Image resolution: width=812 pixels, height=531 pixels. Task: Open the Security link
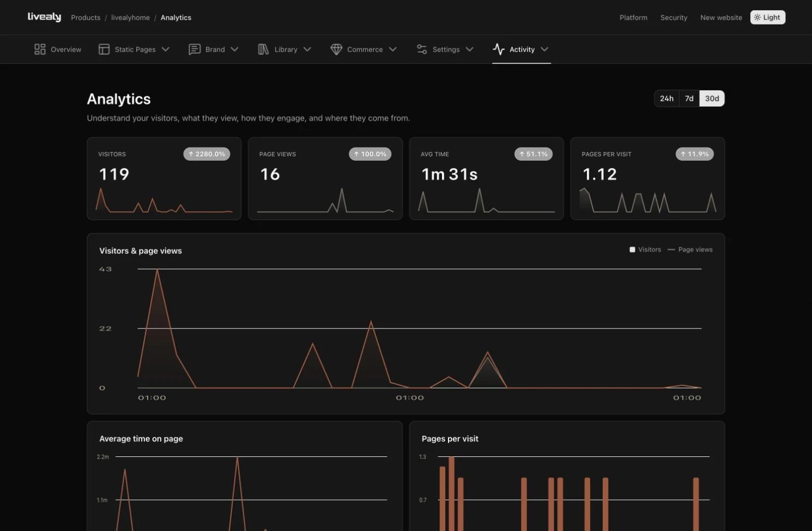tap(674, 17)
